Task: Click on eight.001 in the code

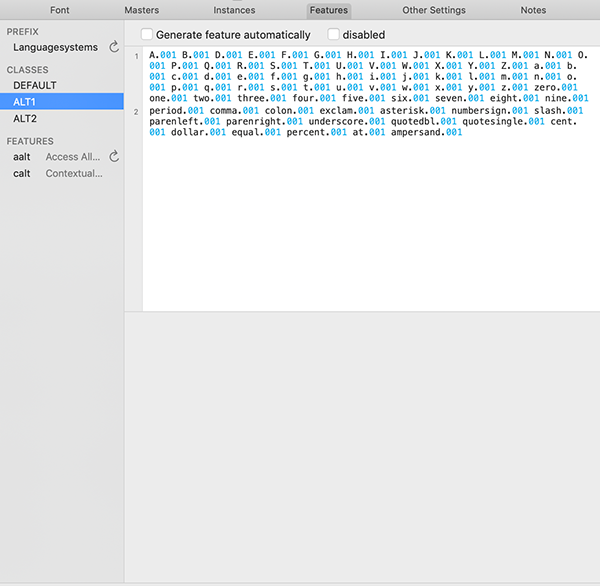Action: tap(514, 98)
